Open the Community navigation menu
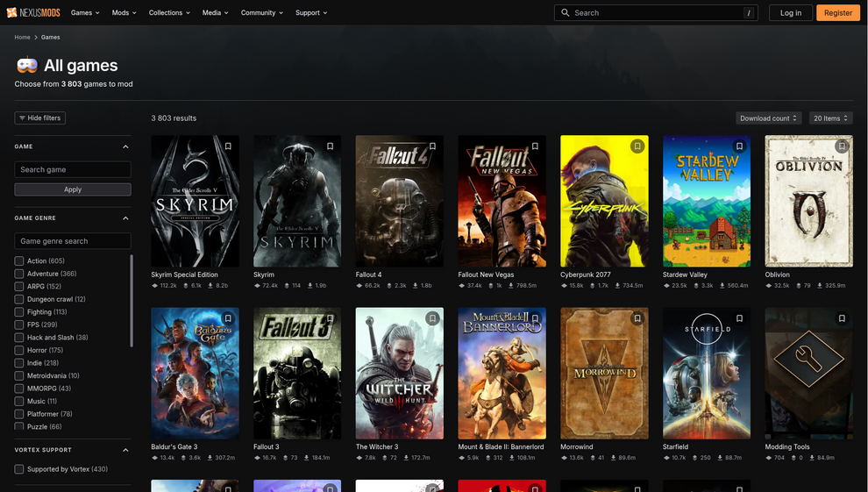Screen dimensions: 868x492 (262, 13)
